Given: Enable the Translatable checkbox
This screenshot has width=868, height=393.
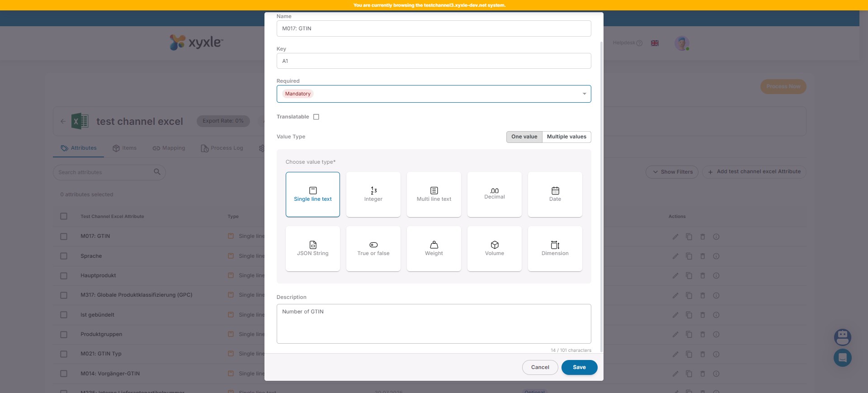Looking at the screenshot, I should point(316,117).
